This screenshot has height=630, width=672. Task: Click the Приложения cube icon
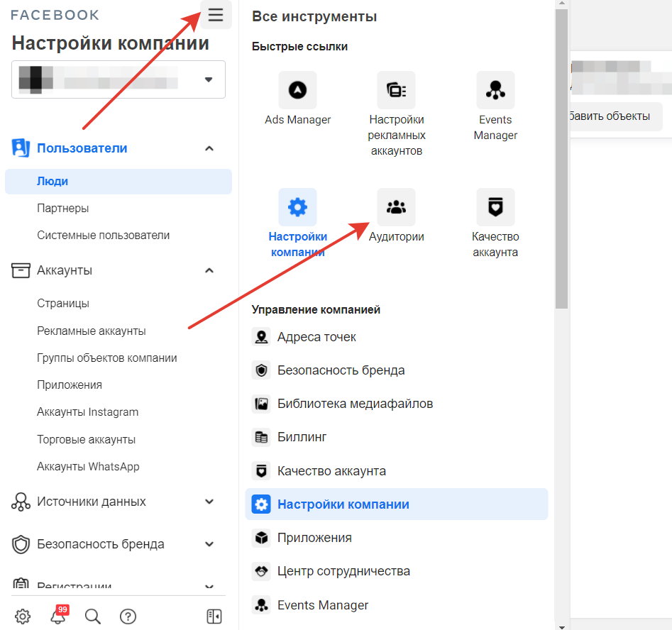(261, 538)
